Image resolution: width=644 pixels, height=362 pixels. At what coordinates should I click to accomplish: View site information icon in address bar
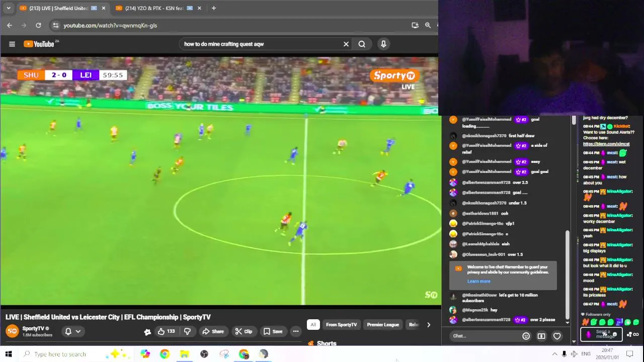[55, 25]
